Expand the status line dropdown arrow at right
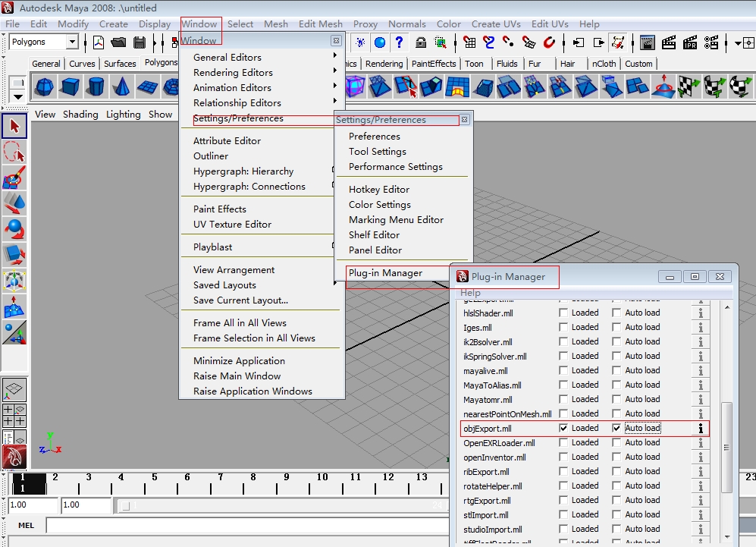Screen dimensions: 756x547 click(x=738, y=43)
